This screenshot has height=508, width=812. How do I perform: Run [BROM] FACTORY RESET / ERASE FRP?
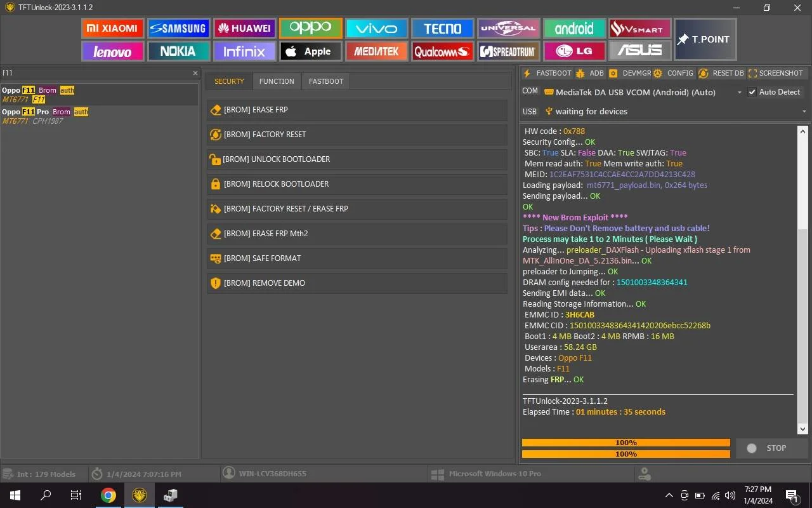tap(357, 208)
